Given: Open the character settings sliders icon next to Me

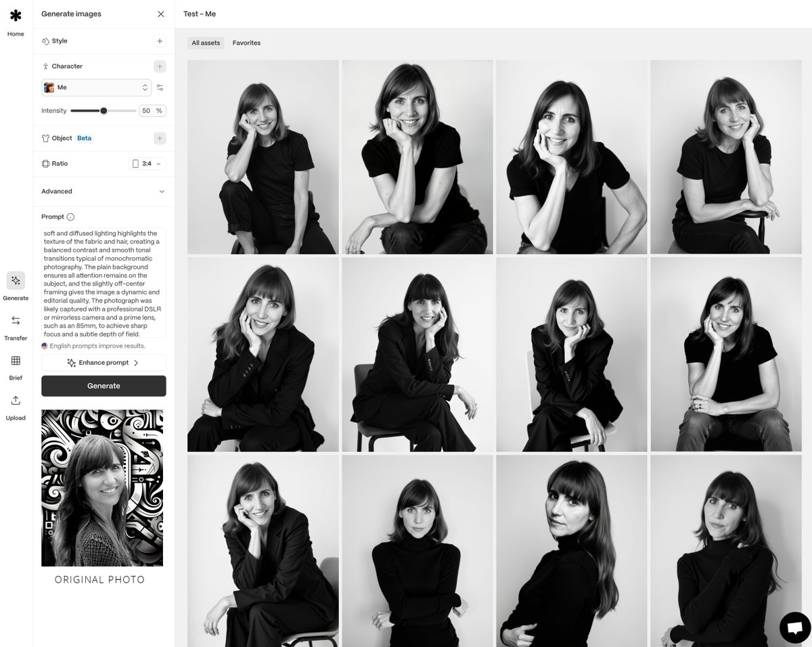Looking at the screenshot, I should (x=160, y=87).
